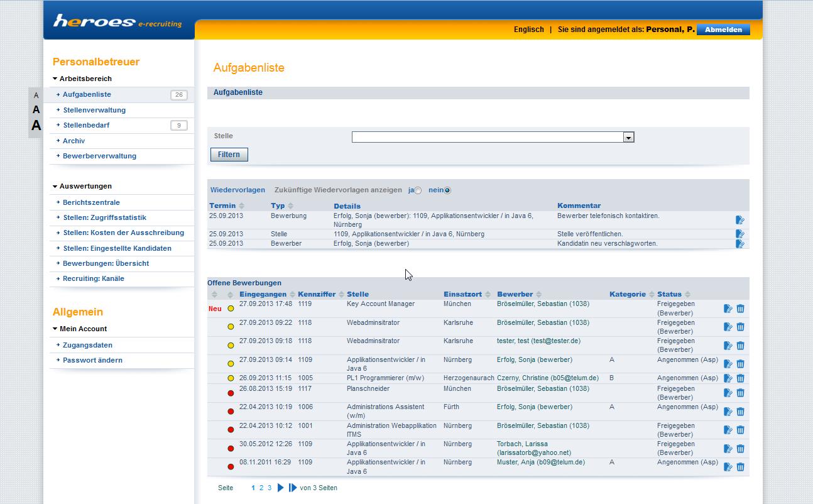Click the Filtern button
The width and height of the screenshot is (813, 504).
point(229,155)
